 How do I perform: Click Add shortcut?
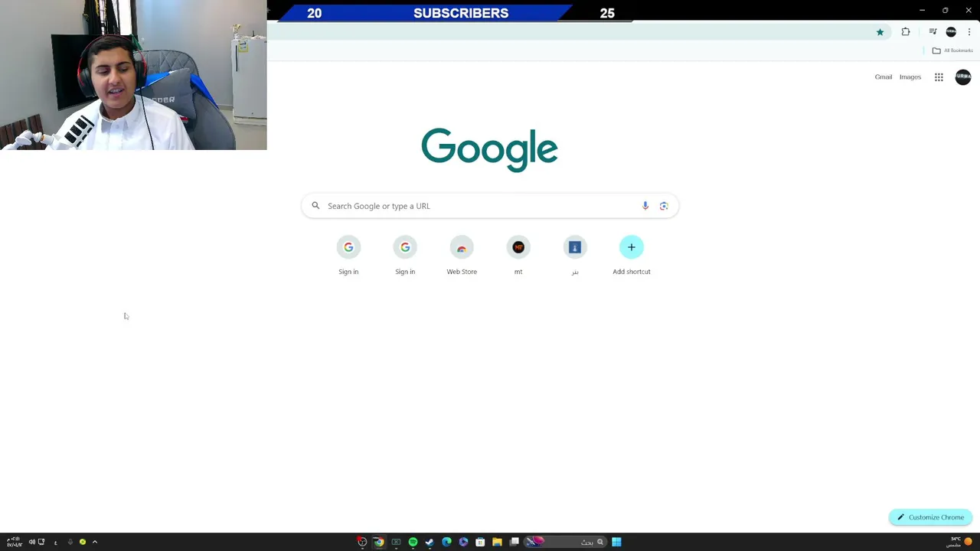pyautogui.click(x=632, y=256)
